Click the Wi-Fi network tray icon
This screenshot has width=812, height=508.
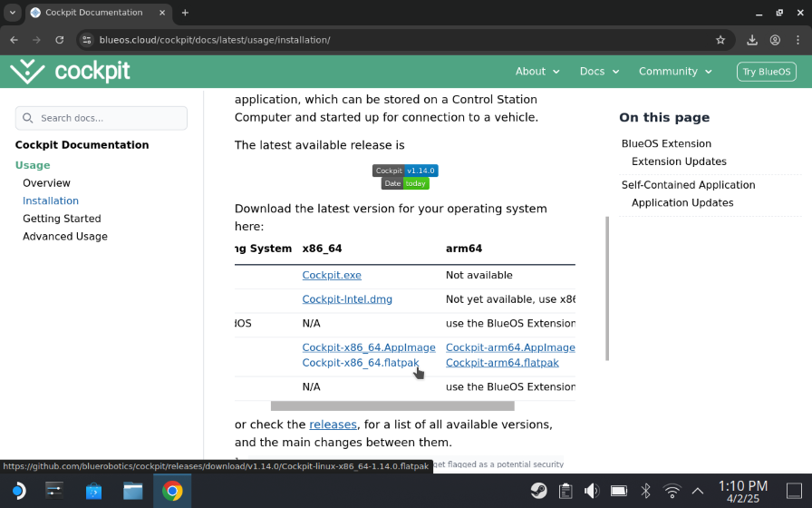pos(672,492)
